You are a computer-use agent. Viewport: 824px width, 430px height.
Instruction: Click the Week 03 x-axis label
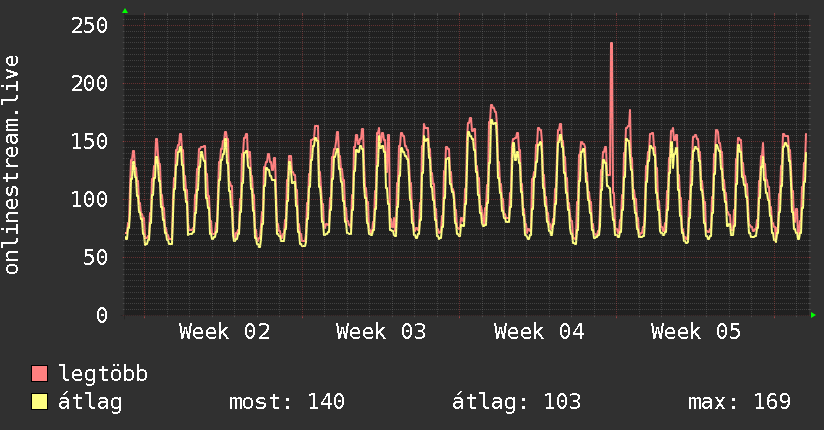tap(381, 332)
